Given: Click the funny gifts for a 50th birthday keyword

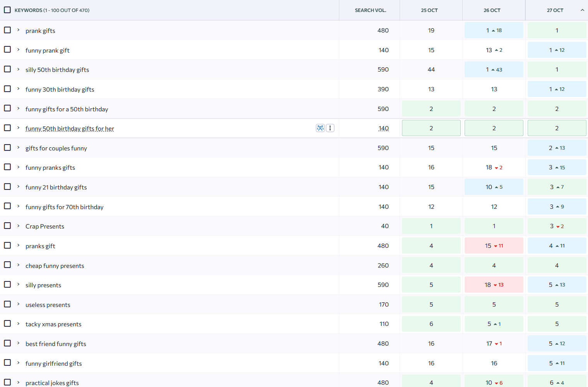Looking at the screenshot, I should click(x=67, y=109).
